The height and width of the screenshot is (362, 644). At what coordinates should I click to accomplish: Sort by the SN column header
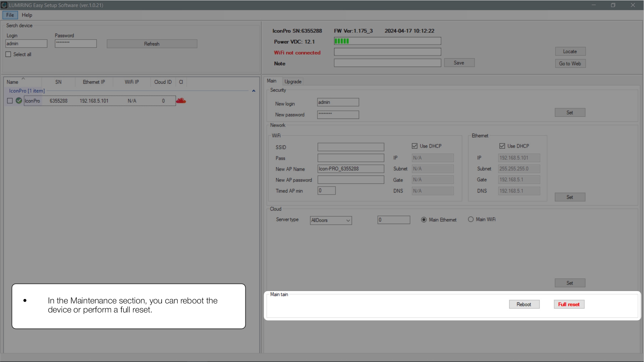tap(58, 82)
